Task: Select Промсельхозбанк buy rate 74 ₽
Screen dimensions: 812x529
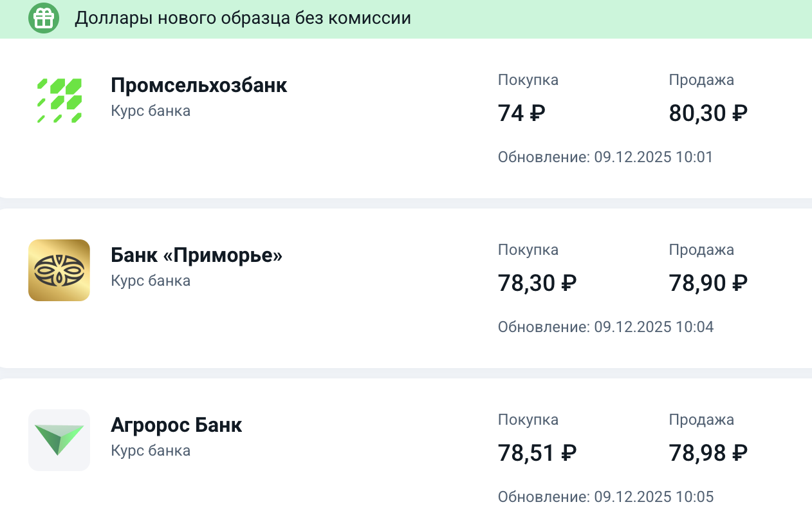Action: tap(521, 114)
